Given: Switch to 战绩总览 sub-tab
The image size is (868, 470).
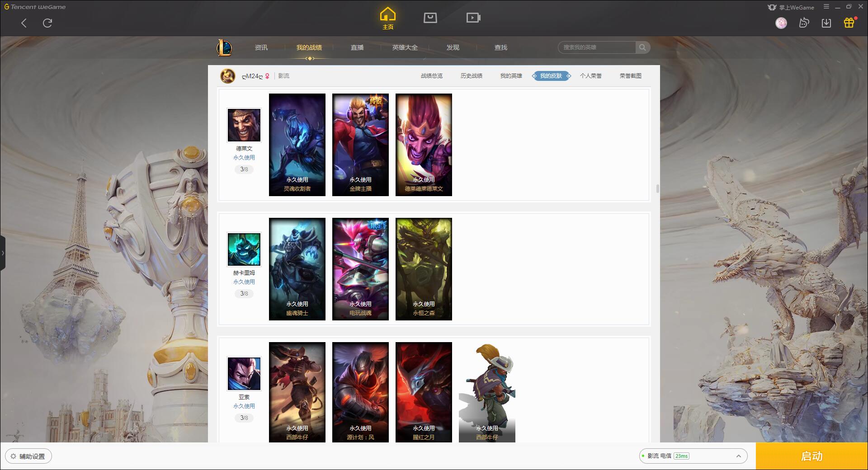Looking at the screenshot, I should tap(432, 76).
